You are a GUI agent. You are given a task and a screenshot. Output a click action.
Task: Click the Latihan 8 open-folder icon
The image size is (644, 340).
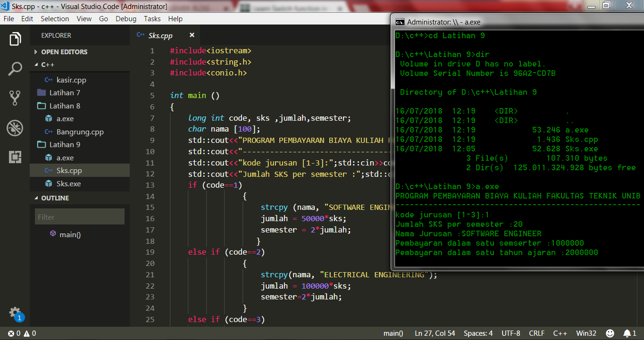tap(42, 106)
